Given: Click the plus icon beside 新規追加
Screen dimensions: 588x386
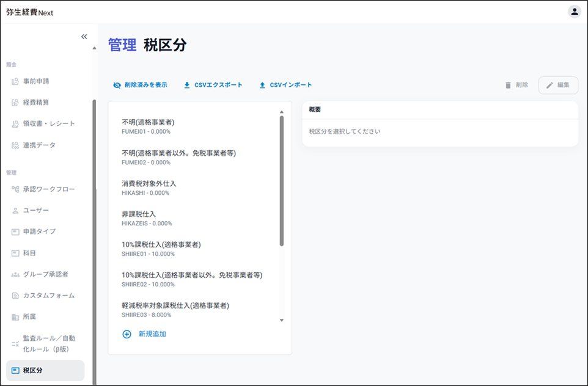Looking at the screenshot, I should point(127,334).
